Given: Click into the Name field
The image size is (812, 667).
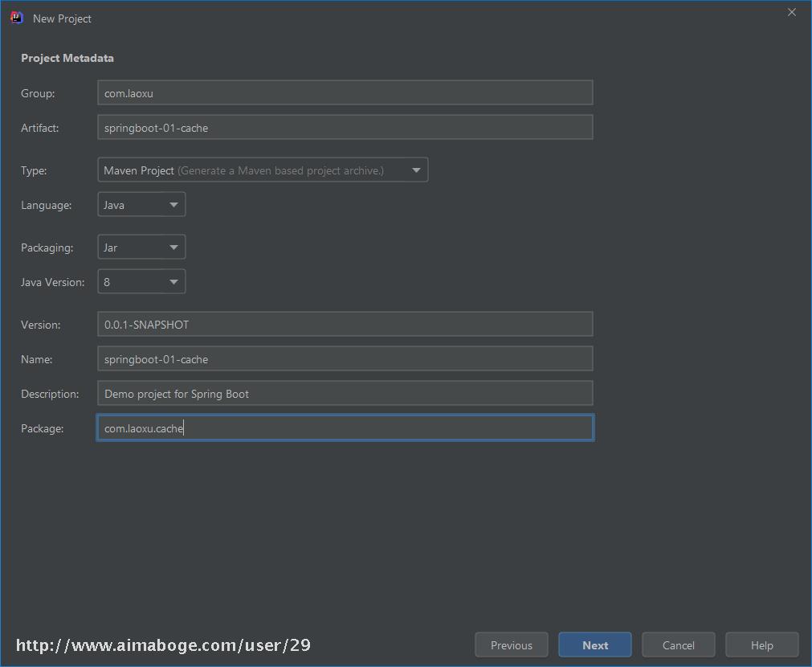Looking at the screenshot, I should (345, 359).
